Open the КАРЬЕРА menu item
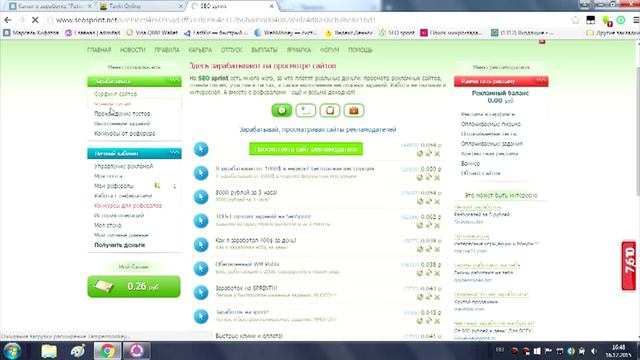The height and width of the screenshot is (360, 640). pyautogui.click(x=200, y=50)
